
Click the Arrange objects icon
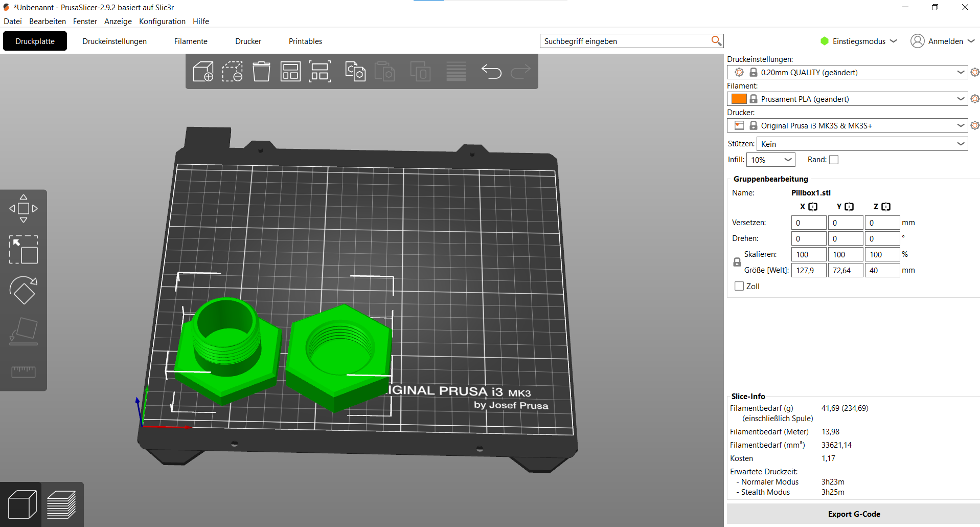coord(290,72)
